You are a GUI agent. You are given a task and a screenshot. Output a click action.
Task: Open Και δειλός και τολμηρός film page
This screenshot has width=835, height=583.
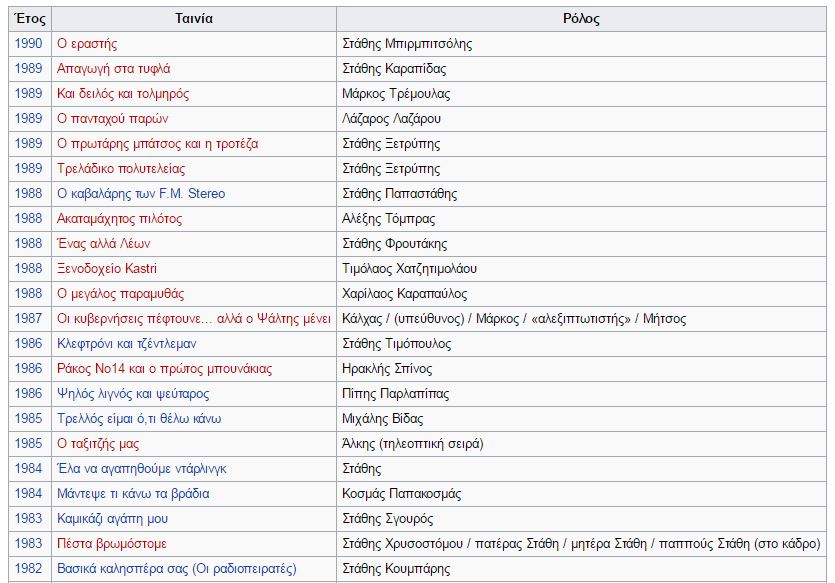[x=122, y=94]
